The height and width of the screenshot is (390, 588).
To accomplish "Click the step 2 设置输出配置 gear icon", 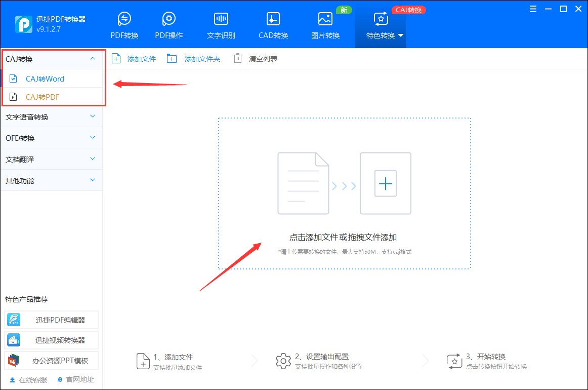I will coord(283,361).
